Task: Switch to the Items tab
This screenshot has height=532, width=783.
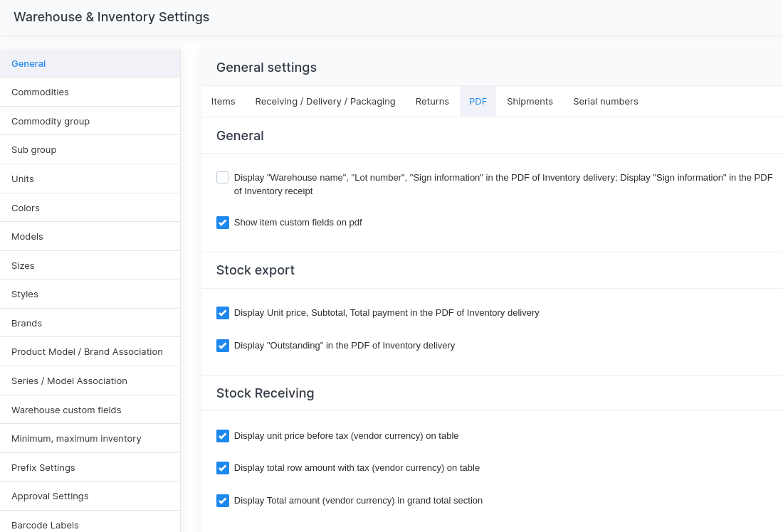Action: pyautogui.click(x=223, y=102)
